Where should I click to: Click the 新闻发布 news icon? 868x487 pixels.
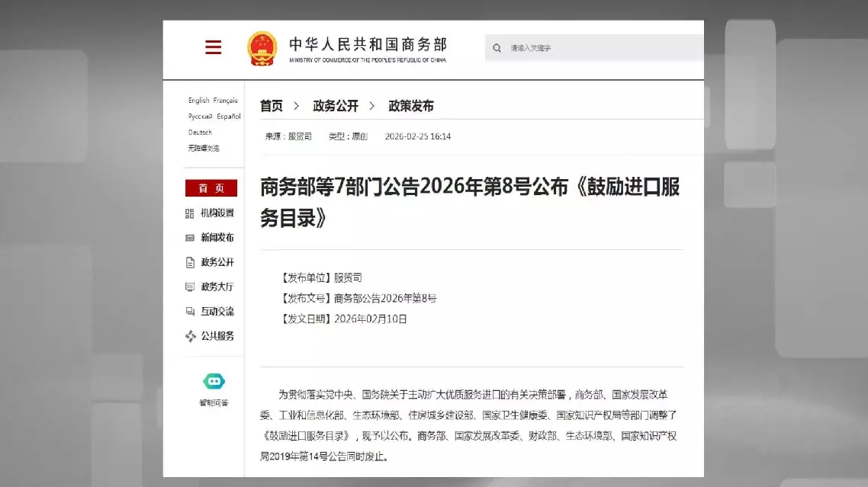coord(190,238)
